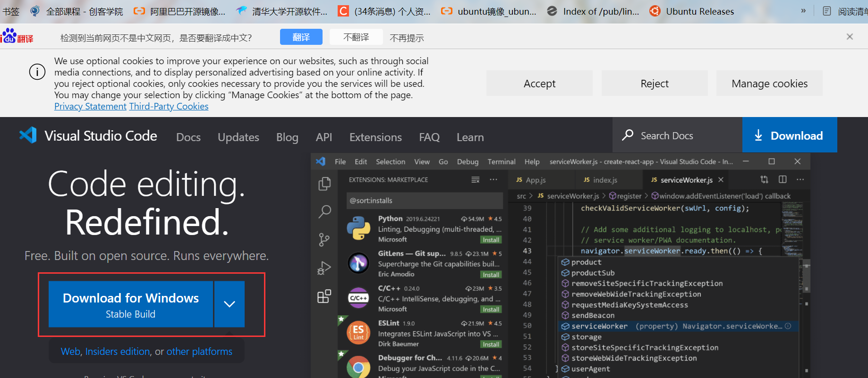Viewport: 868px width, 378px height.
Task: Open the FAQ nav item
Action: tap(429, 137)
